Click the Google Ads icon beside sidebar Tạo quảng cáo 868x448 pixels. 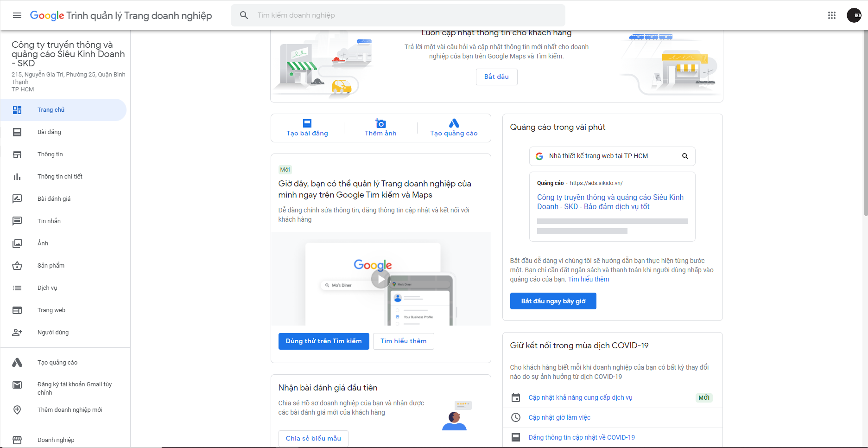(x=17, y=363)
